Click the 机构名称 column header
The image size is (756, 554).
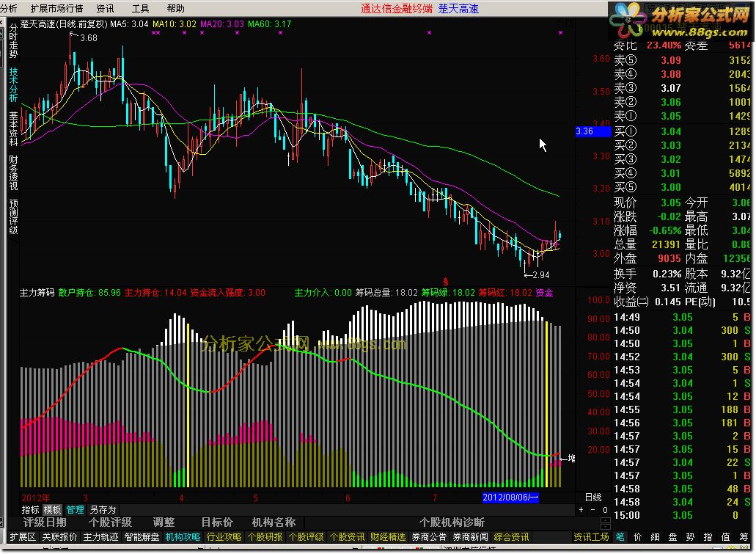[x=274, y=522]
